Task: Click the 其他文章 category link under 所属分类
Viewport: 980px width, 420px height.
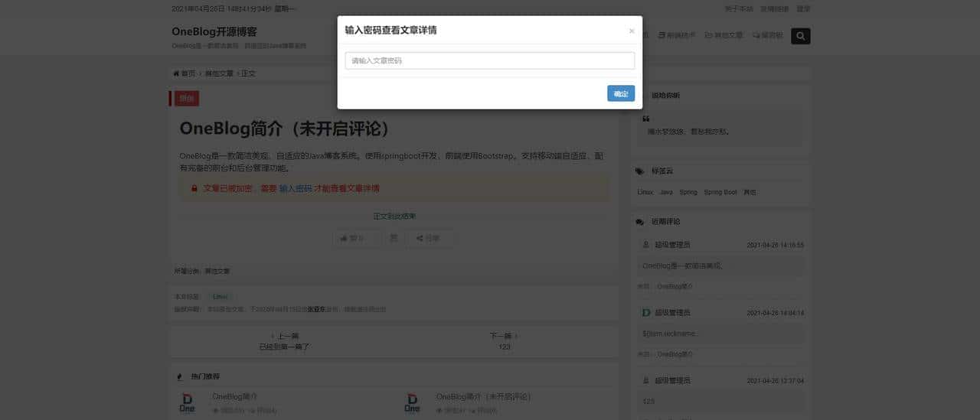Action: click(217, 271)
